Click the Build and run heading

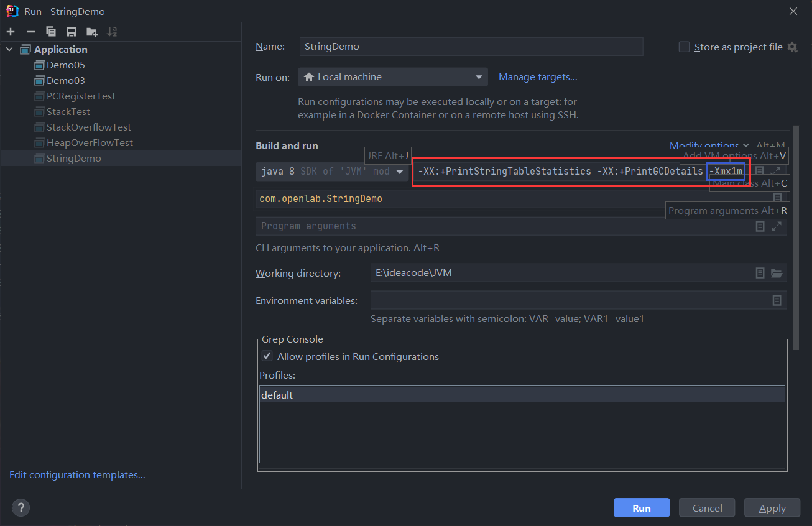click(287, 145)
